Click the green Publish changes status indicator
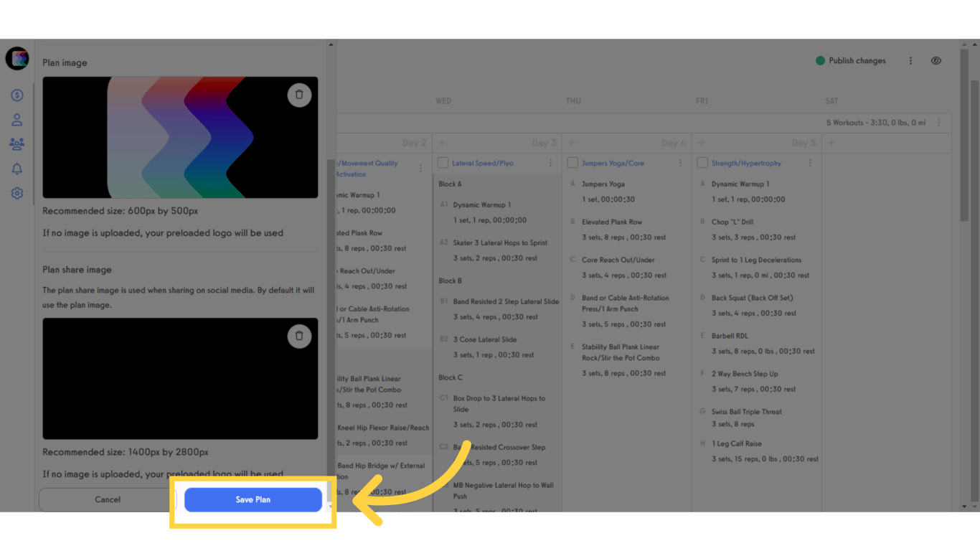 click(820, 61)
